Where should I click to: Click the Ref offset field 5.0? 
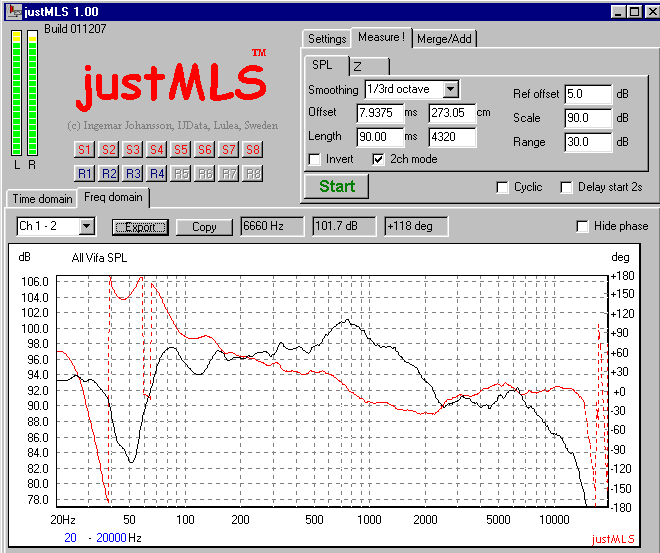588,94
